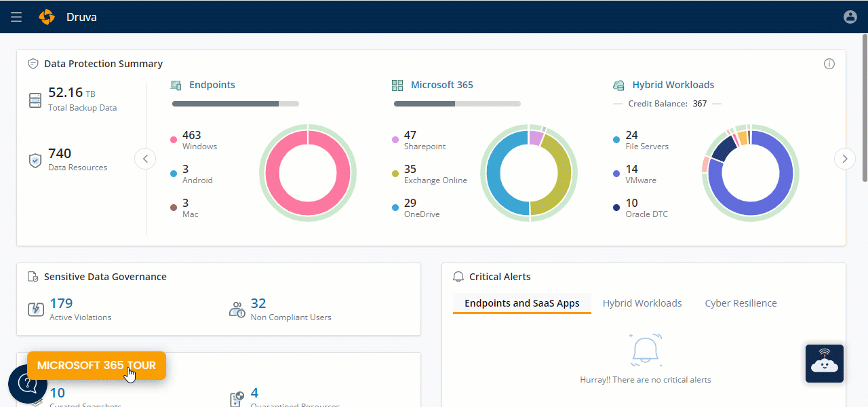
Task: Open the Endpoints section link
Action: click(212, 85)
